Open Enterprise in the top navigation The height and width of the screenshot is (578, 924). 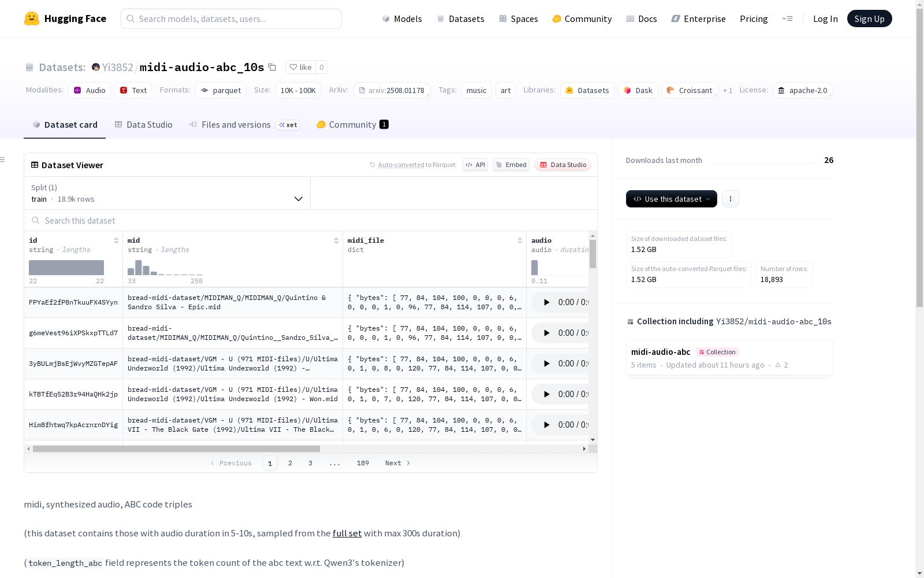coord(699,18)
